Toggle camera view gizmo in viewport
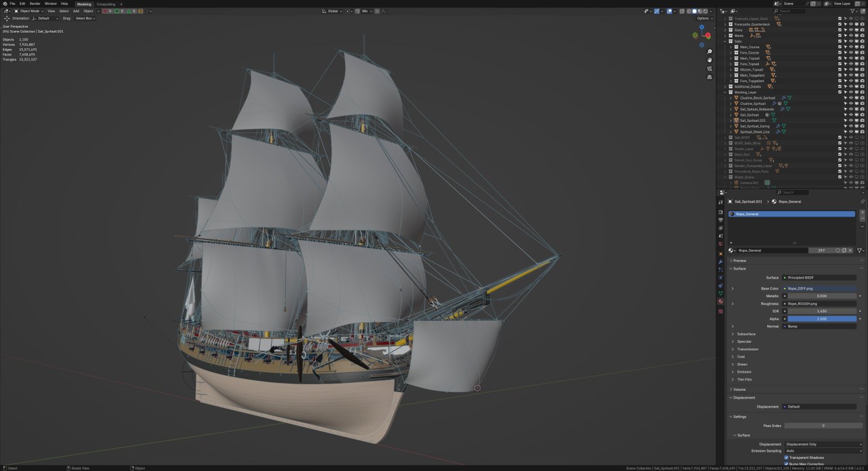This screenshot has width=868, height=471. click(x=709, y=69)
